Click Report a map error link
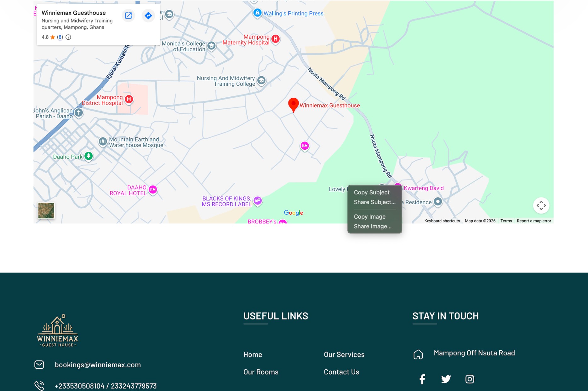The width and height of the screenshot is (588, 391). pyautogui.click(x=534, y=221)
